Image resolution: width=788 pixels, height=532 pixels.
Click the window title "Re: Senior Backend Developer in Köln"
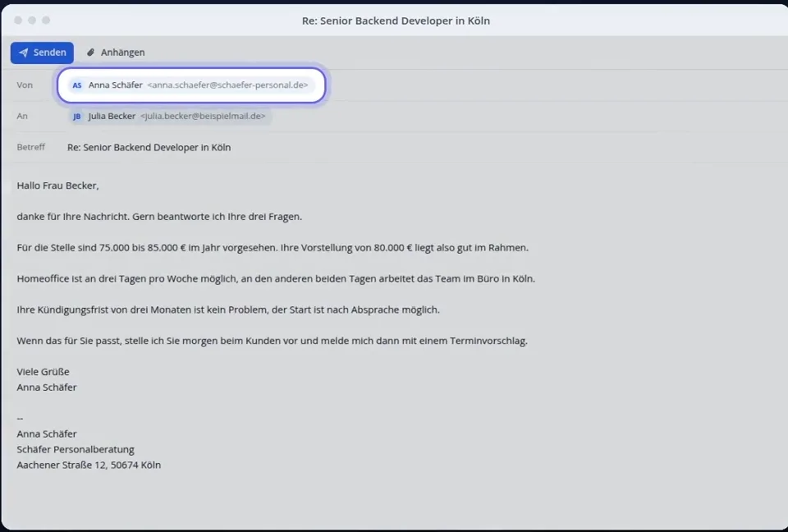396,21
